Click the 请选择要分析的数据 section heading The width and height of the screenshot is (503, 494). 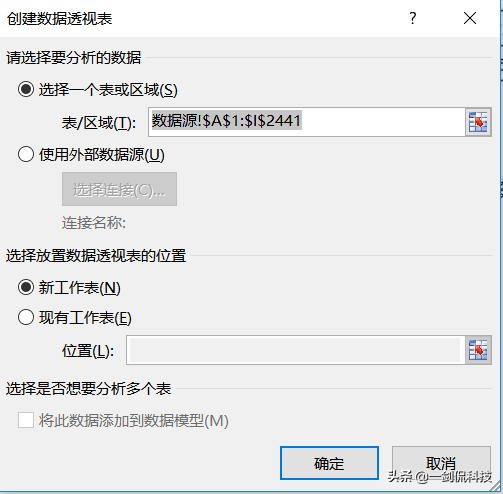pyautogui.click(x=74, y=57)
